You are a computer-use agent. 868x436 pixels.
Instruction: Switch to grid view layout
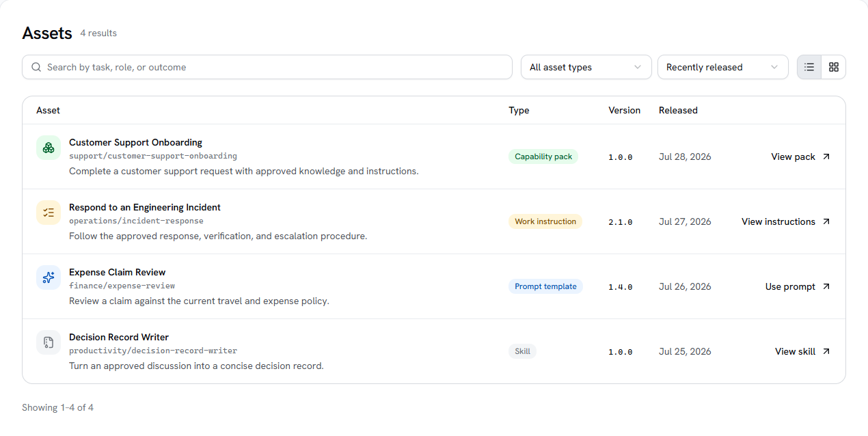[834, 67]
